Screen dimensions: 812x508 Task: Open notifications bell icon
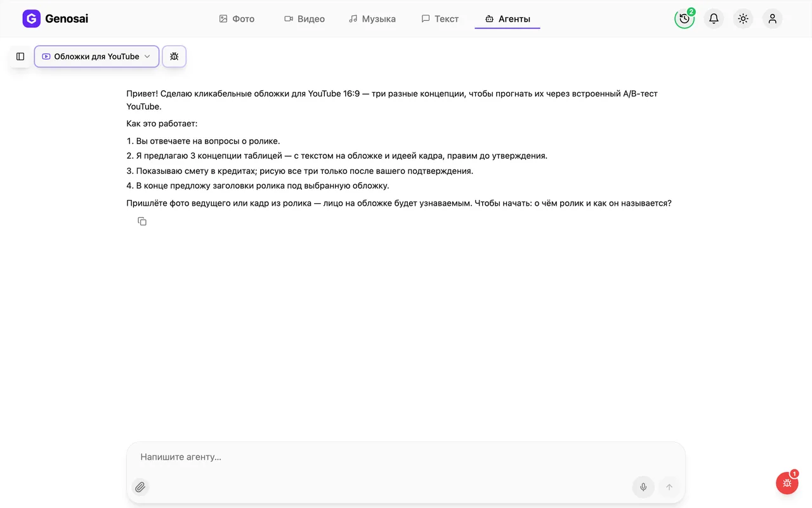click(x=714, y=18)
